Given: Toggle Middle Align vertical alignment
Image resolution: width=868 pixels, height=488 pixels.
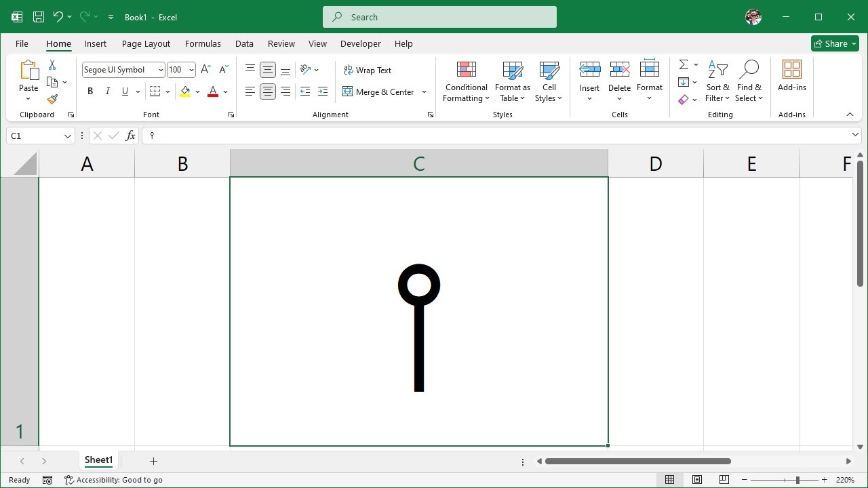Looking at the screenshot, I should 268,70.
